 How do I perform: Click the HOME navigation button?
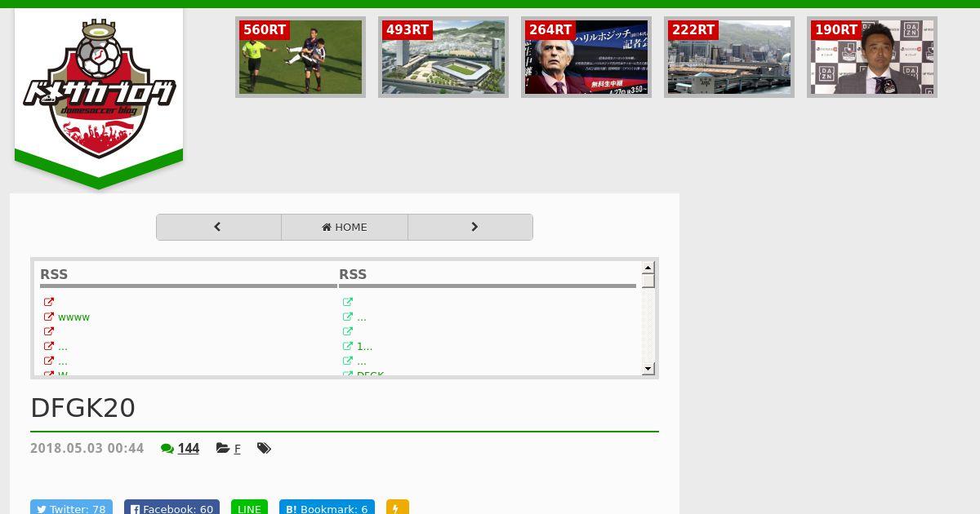(x=345, y=227)
